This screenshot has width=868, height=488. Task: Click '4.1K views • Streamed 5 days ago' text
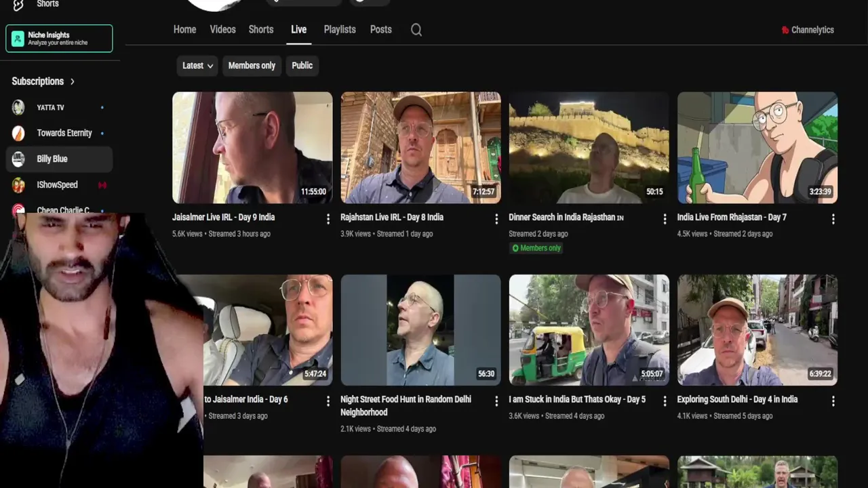point(724,416)
